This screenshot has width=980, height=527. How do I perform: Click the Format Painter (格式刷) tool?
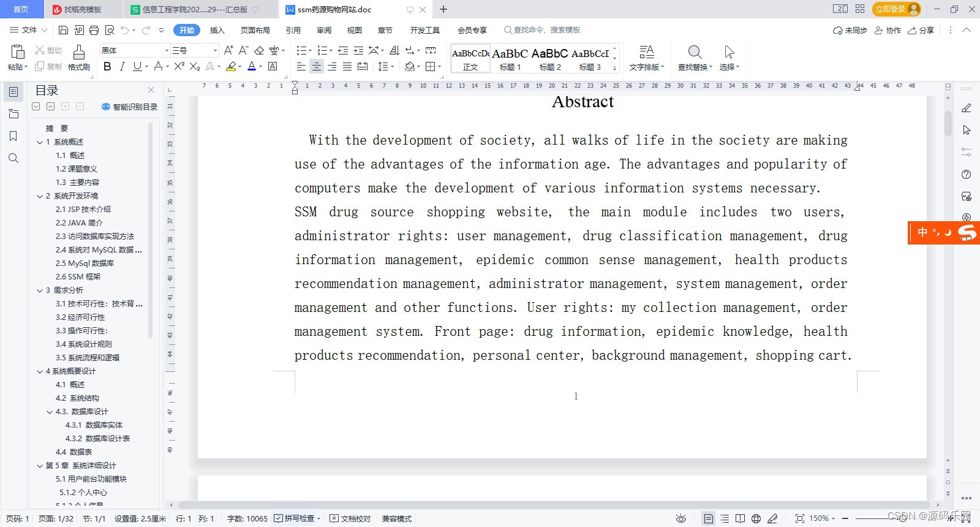coord(79,58)
